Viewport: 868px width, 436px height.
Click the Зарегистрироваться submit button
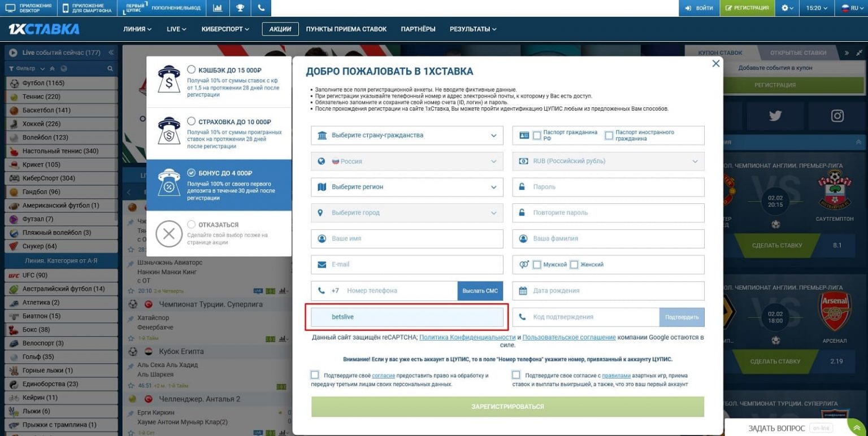pos(507,407)
